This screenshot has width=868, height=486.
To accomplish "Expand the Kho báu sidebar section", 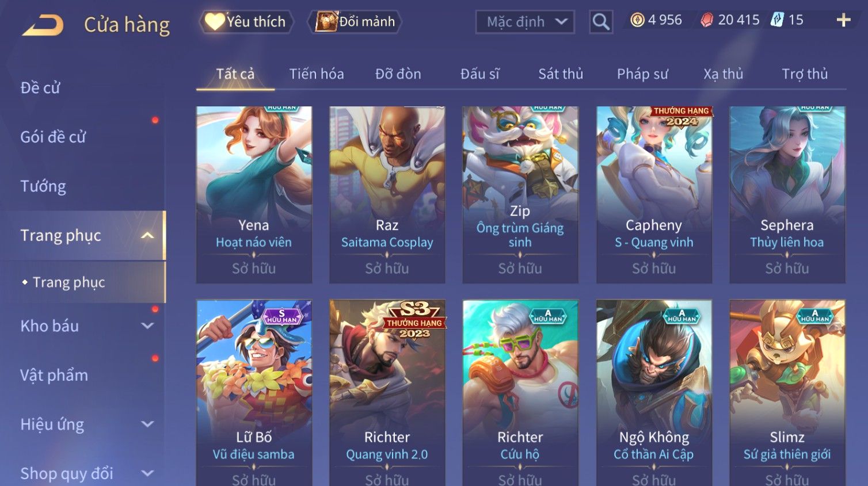I will [x=147, y=326].
